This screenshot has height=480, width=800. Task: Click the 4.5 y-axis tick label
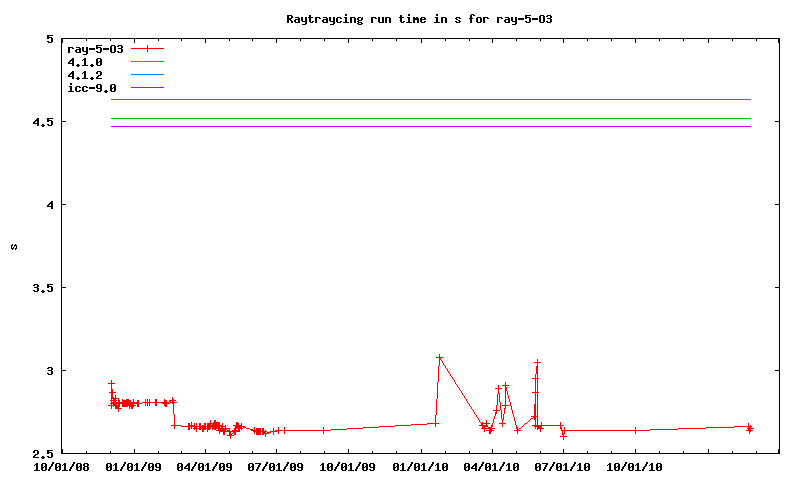coord(45,122)
